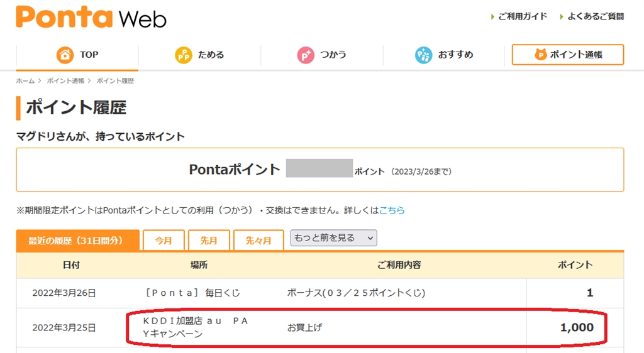Viewport: 644px width, 353px height.
Task: Click the Pontaポイント label
Action: (x=235, y=170)
